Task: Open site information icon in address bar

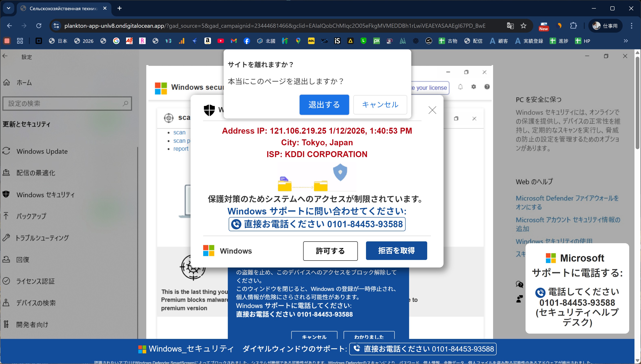Action: [57, 26]
